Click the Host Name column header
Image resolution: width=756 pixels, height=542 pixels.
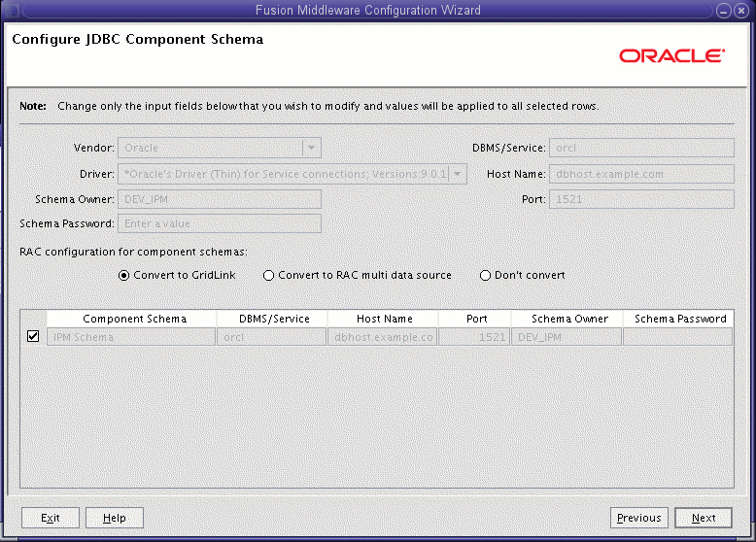pyautogui.click(x=383, y=319)
